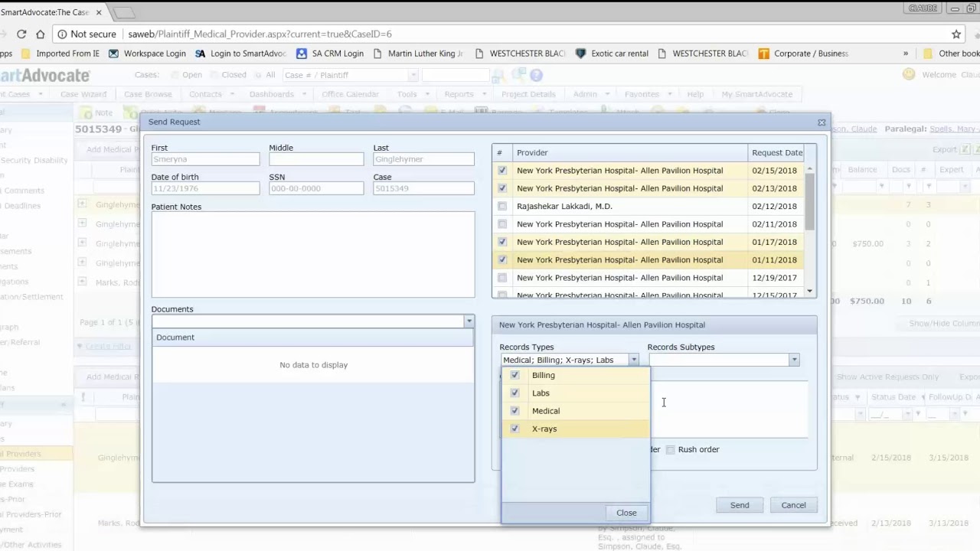980x551 pixels.
Task: Click the SSN input field
Action: 316,188
